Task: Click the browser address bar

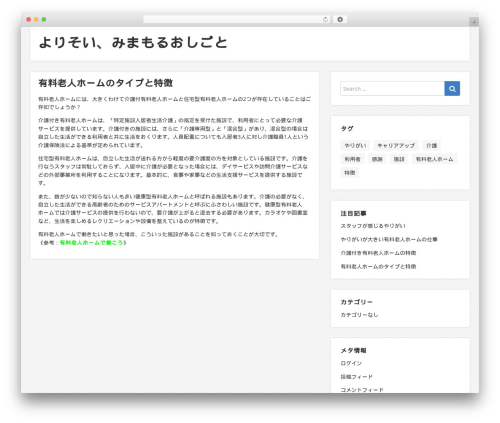Action: [x=237, y=20]
